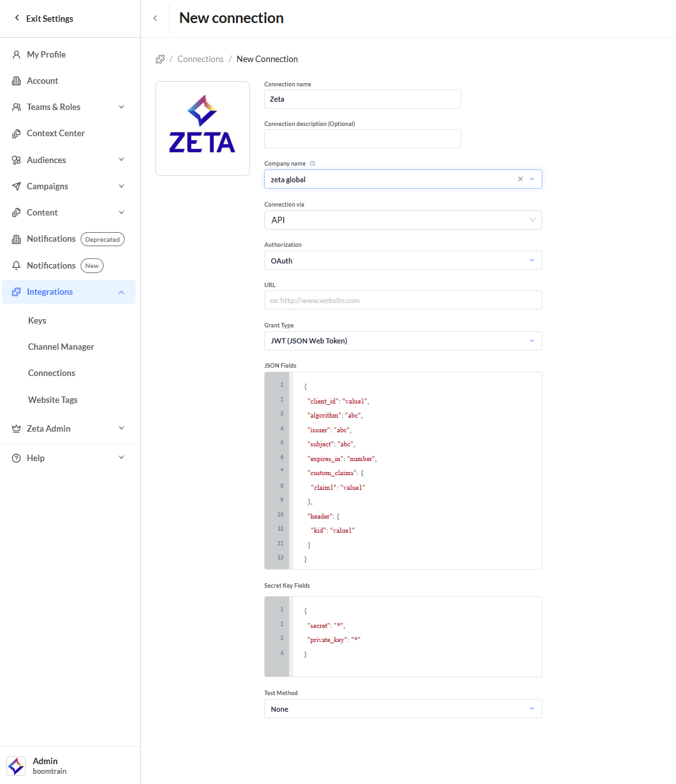Click the "expires_in" line in JSON Fields
This screenshot has width=676, height=784.
tap(342, 459)
